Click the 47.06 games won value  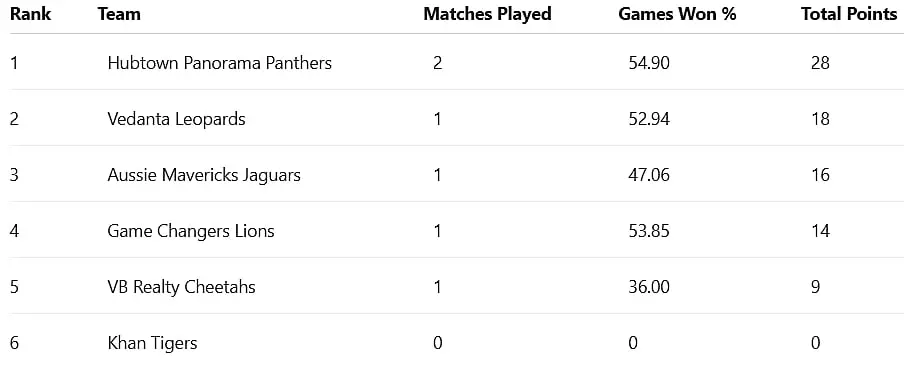[x=649, y=175]
